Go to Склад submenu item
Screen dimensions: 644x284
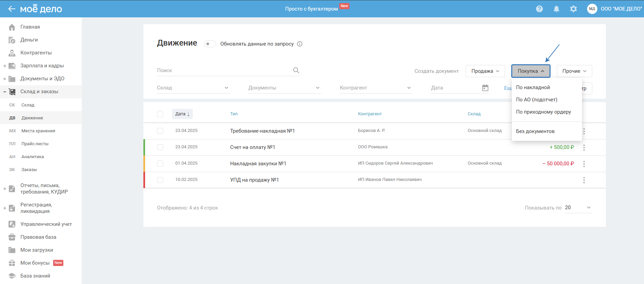[x=28, y=105]
